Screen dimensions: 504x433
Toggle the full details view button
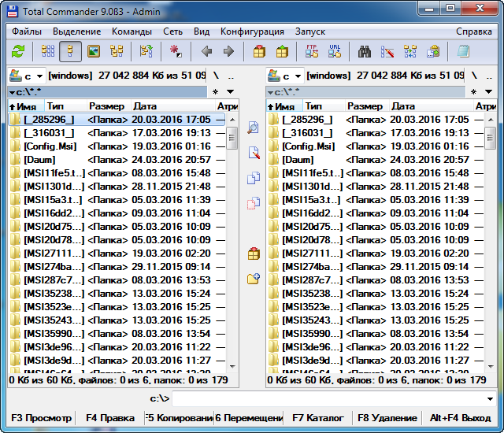click(71, 52)
